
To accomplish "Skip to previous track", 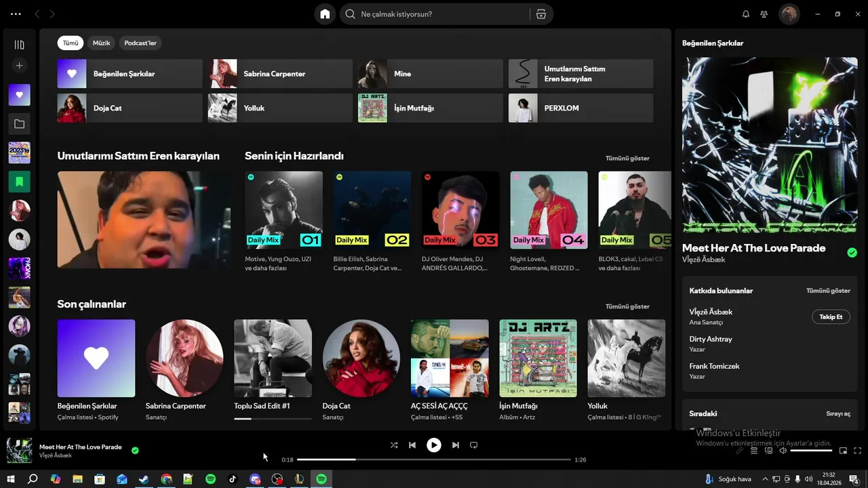I will tap(412, 445).
